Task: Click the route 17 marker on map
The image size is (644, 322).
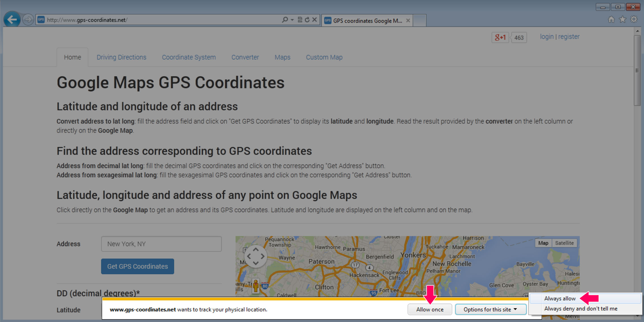Action: (355, 265)
